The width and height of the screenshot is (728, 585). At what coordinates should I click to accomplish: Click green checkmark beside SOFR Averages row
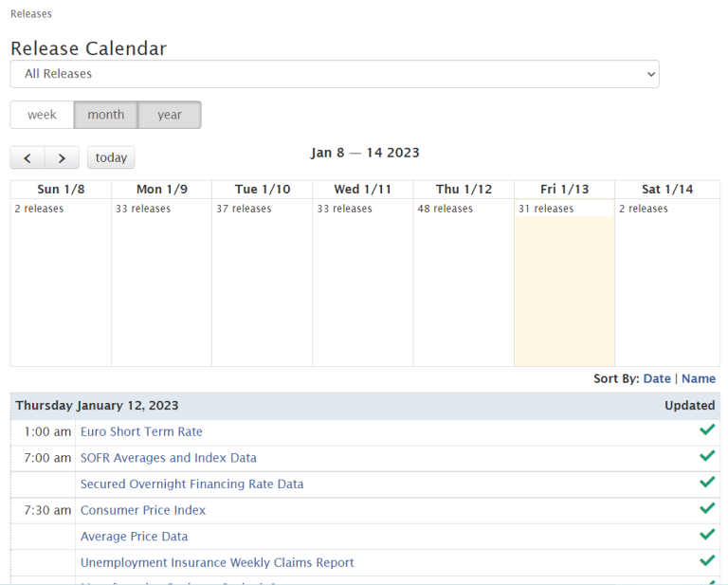click(x=706, y=457)
